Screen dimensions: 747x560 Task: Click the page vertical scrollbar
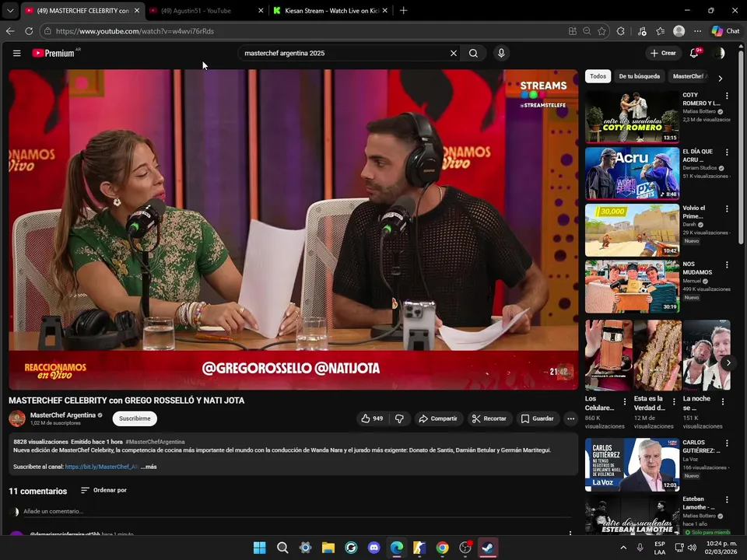[x=741, y=148]
